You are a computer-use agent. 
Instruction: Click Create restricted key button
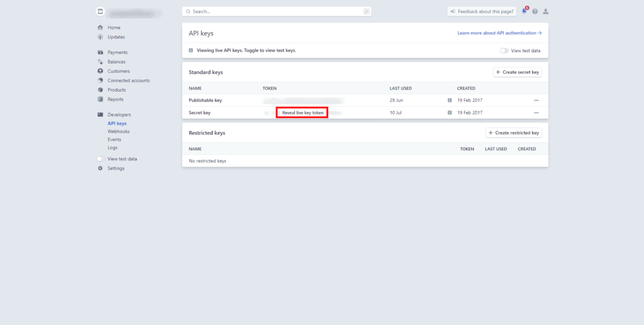(x=514, y=133)
